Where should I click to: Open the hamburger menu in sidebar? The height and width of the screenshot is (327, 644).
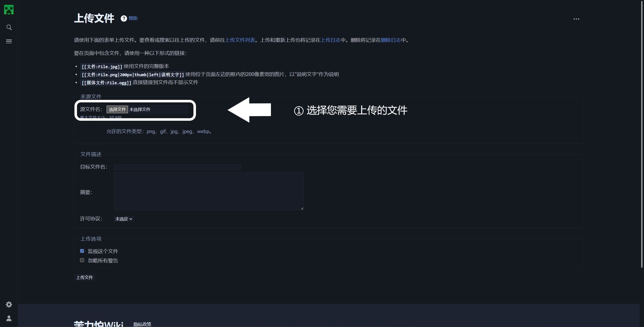tap(9, 41)
